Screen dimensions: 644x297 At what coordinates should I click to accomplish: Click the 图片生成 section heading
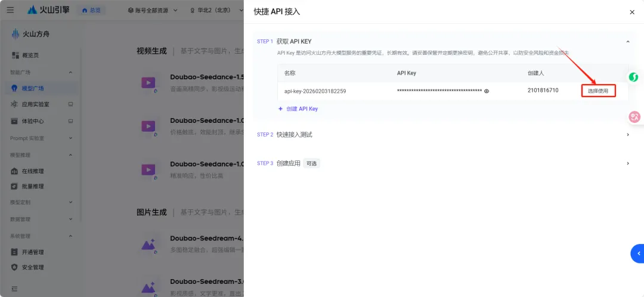coord(151,212)
